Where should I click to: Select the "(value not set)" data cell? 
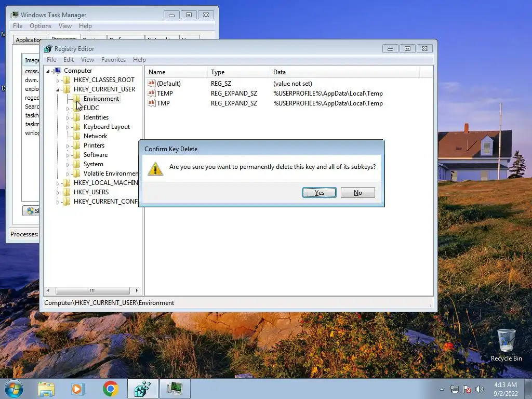[x=292, y=84]
